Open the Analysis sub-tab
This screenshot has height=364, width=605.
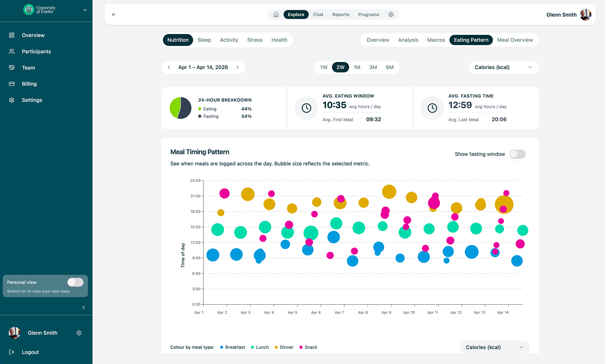pos(408,40)
